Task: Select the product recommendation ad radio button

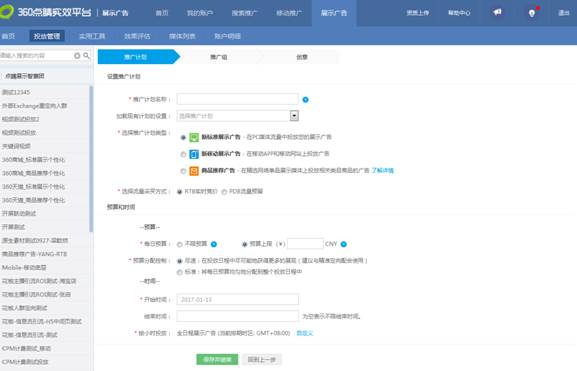Action: click(x=183, y=171)
